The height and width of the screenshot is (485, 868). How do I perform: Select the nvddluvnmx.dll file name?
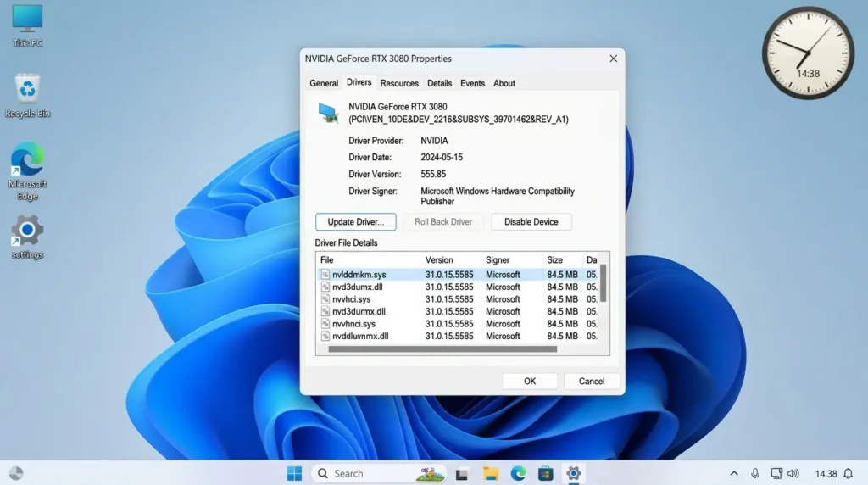[360, 336]
